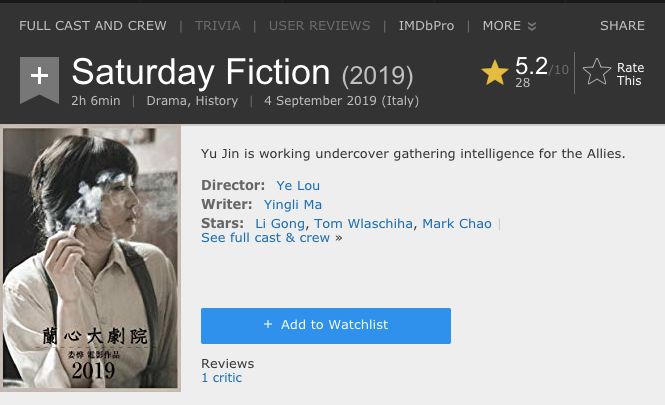The image size is (665, 405).
Task: Open the 1 critic reviews link
Action: pyautogui.click(x=221, y=378)
